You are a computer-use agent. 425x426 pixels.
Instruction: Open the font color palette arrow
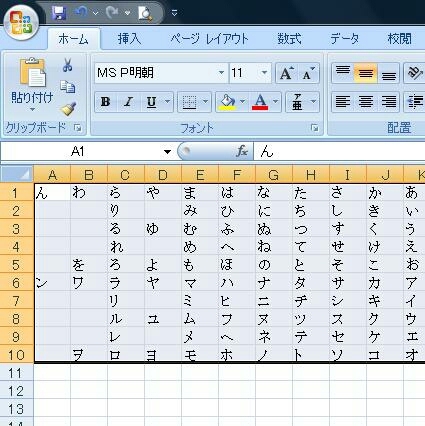275,102
